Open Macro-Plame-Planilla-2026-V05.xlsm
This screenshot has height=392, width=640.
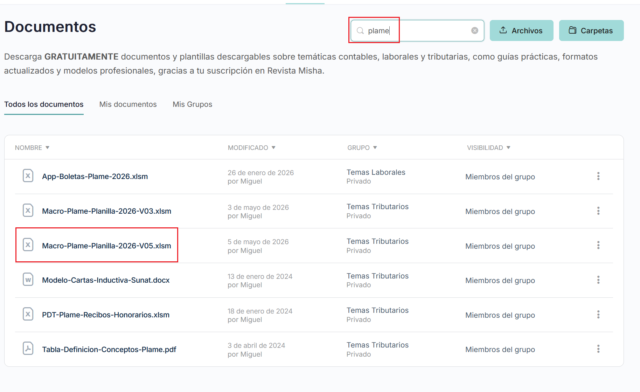pos(107,246)
